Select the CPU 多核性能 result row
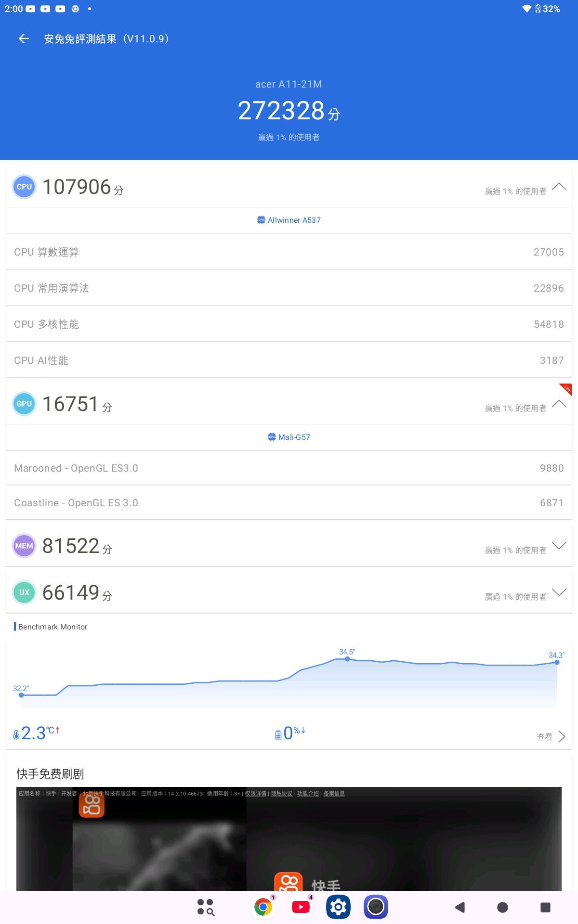 pos(289,324)
